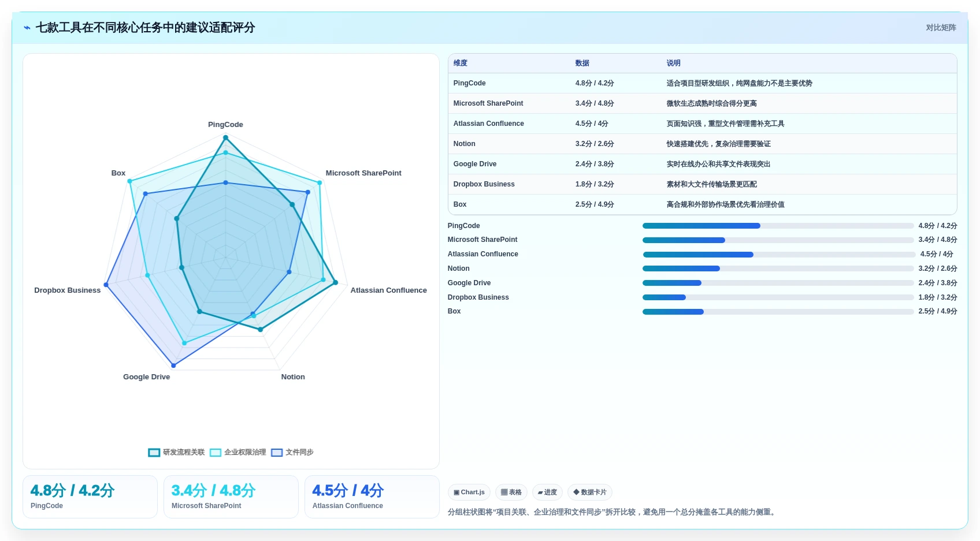Viewport: 980px width, 541px height.
Task: Select the 数据卡片 chip
Action: click(590, 493)
